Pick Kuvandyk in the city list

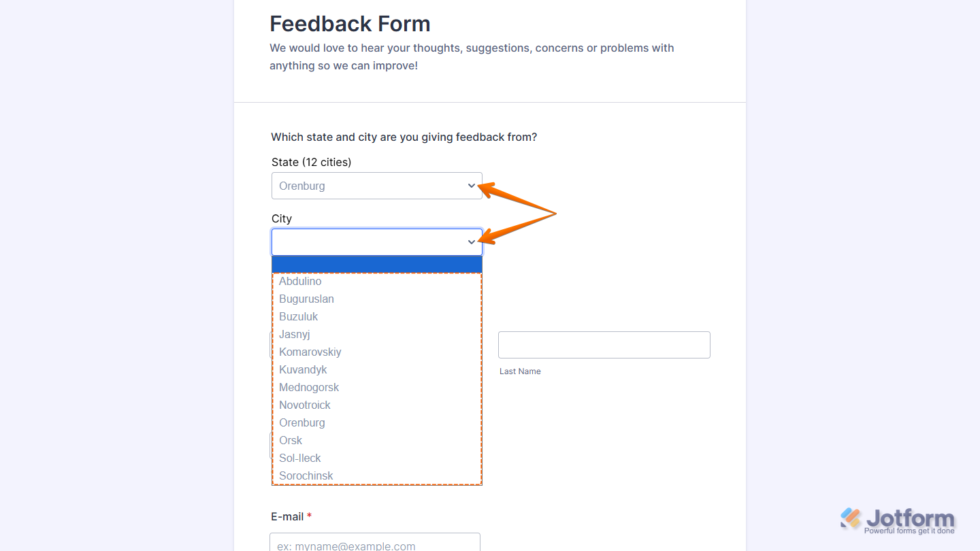click(x=303, y=369)
